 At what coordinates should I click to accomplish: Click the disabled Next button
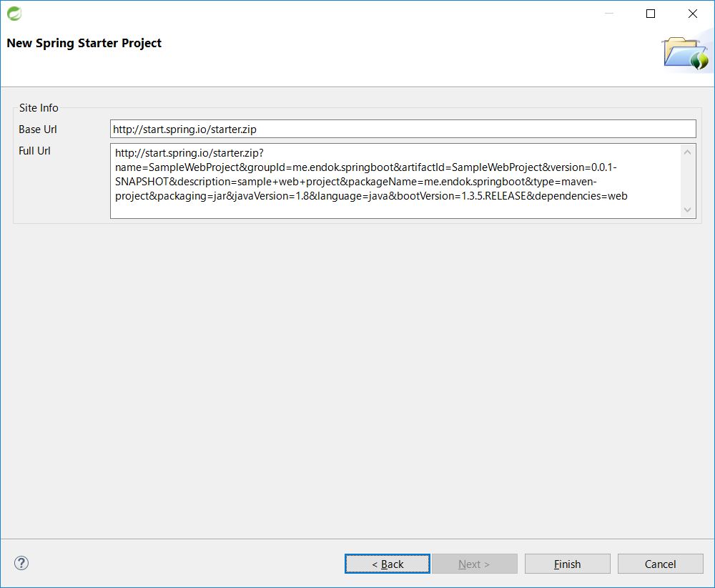pos(474,564)
